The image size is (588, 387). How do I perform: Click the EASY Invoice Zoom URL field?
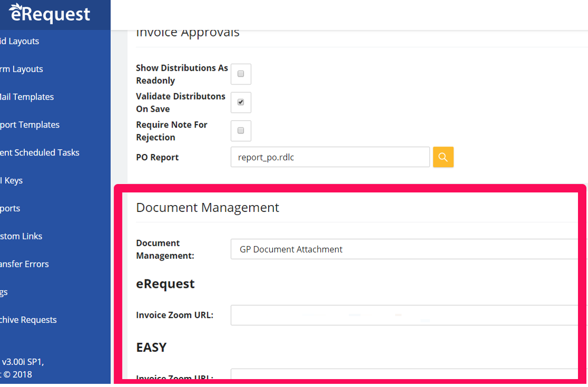click(406, 375)
